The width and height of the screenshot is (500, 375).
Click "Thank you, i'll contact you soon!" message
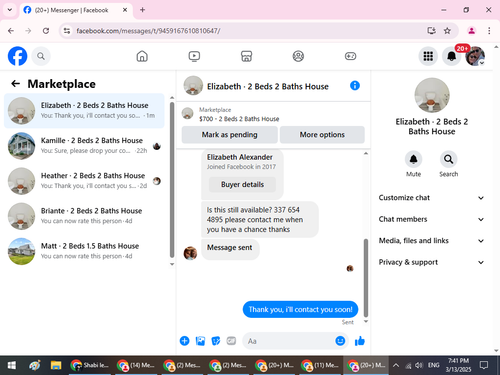click(300, 309)
